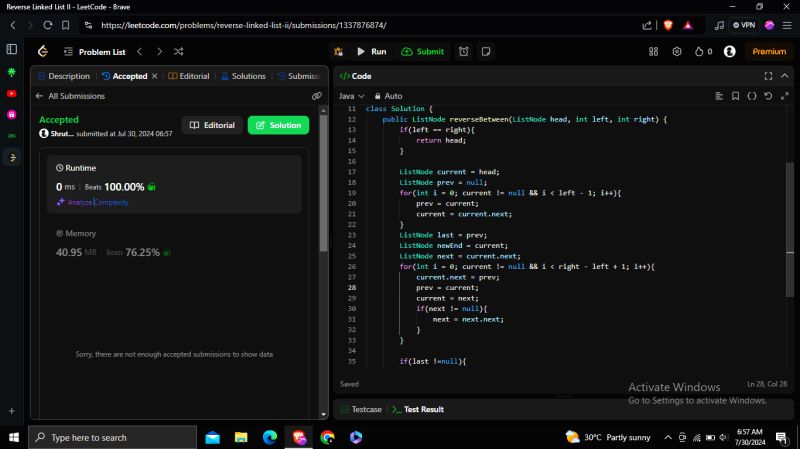The width and height of the screenshot is (800, 449).
Task: Click the curly braces icon
Action: [752, 96]
